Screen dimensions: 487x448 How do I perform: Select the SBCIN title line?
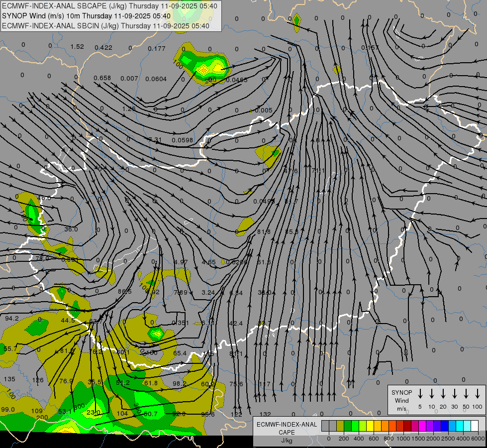click(x=105, y=26)
